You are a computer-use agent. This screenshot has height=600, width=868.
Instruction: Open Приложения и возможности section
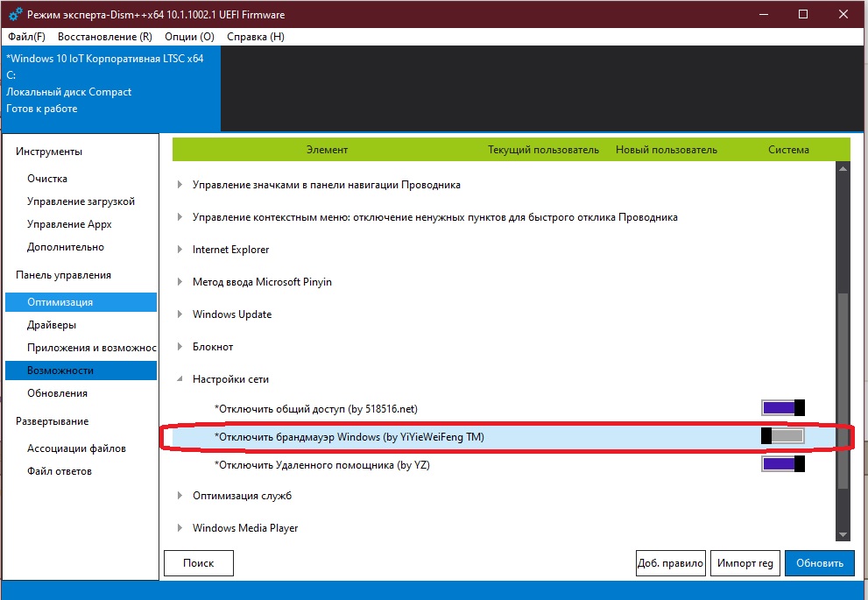tap(91, 348)
